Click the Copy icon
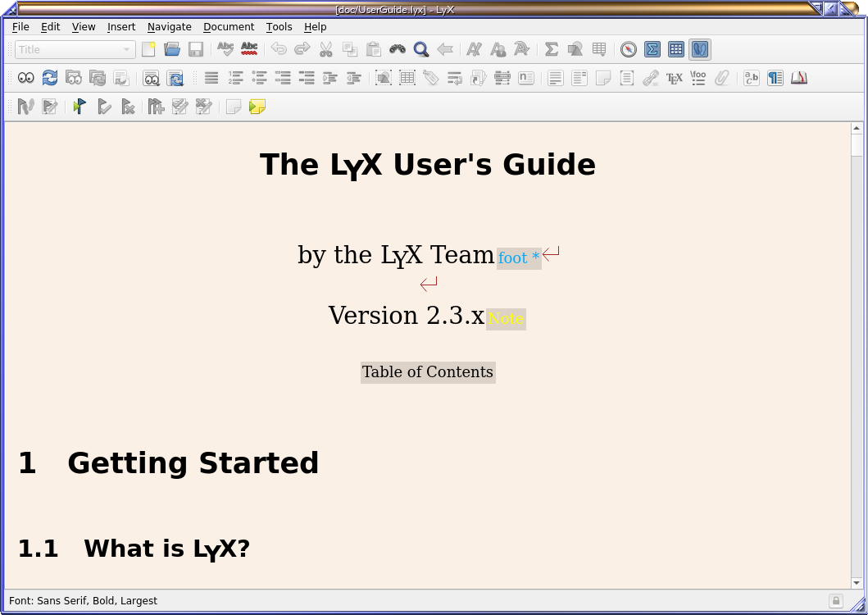The image size is (868, 615). click(350, 49)
